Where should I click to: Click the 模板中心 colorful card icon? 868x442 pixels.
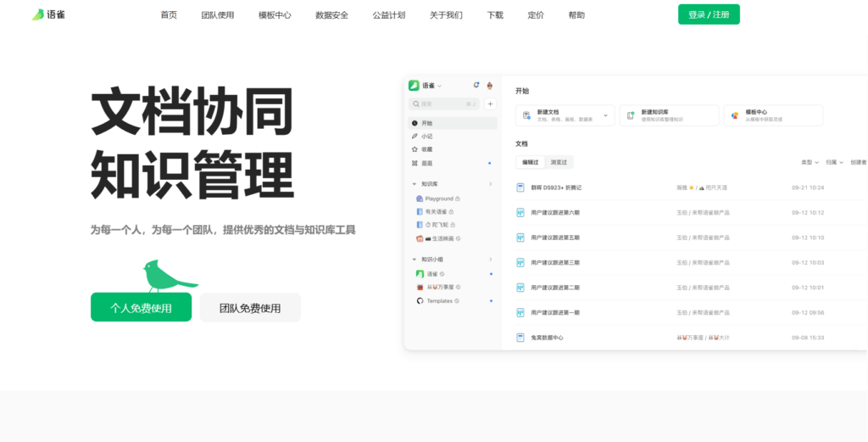click(x=735, y=115)
